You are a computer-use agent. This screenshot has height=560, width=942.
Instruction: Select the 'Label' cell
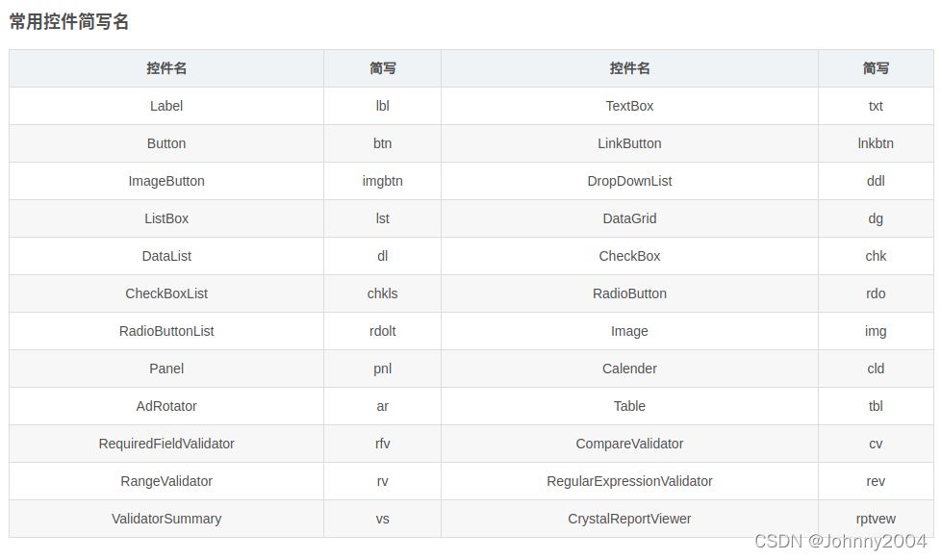[166, 106]
